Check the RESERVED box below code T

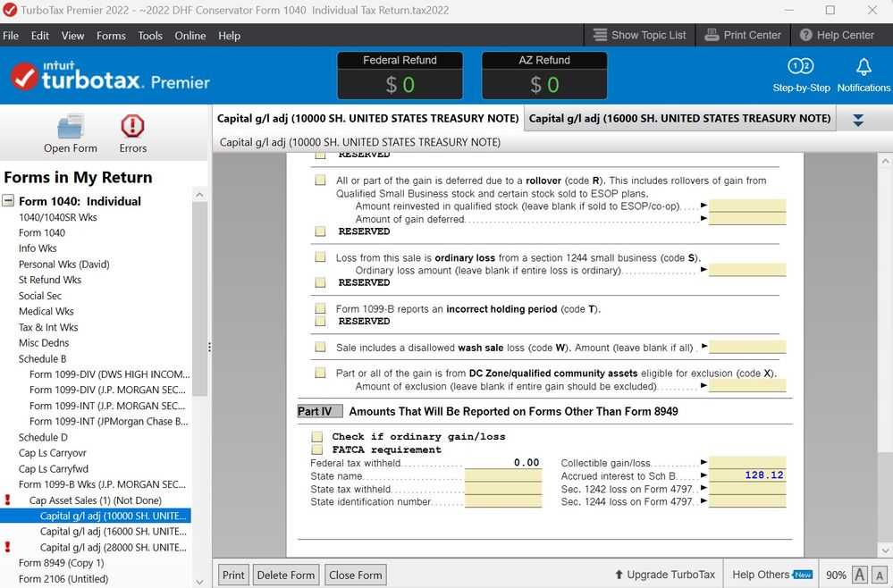tap(321, 321)
